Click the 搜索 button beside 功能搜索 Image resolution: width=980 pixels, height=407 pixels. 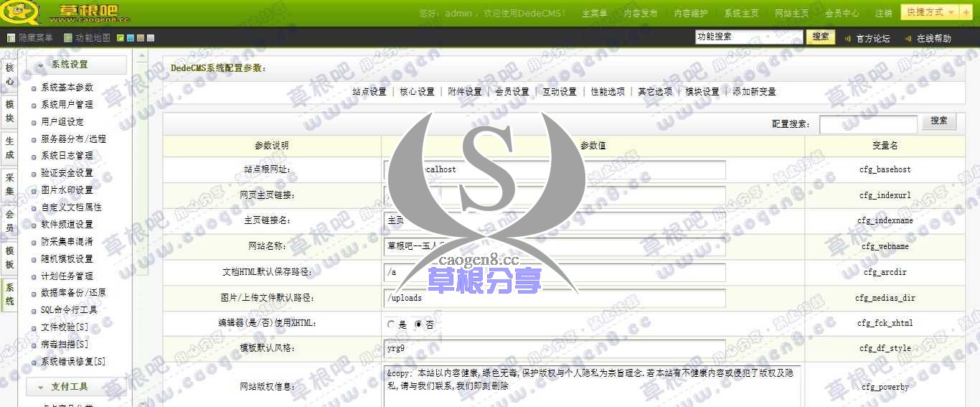tap(821, 37)
